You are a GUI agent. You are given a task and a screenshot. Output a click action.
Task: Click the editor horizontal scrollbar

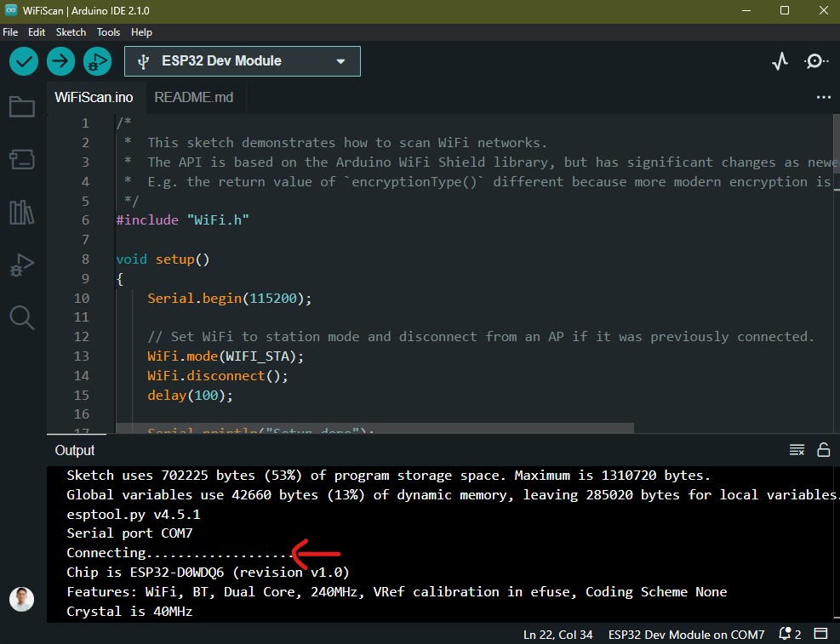coord(374,428)
